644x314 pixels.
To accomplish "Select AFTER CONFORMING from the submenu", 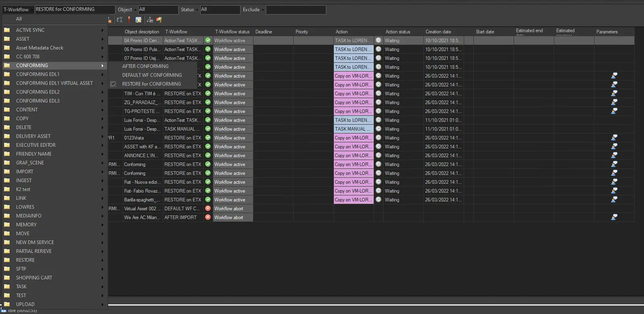I will tap(145, 66).
